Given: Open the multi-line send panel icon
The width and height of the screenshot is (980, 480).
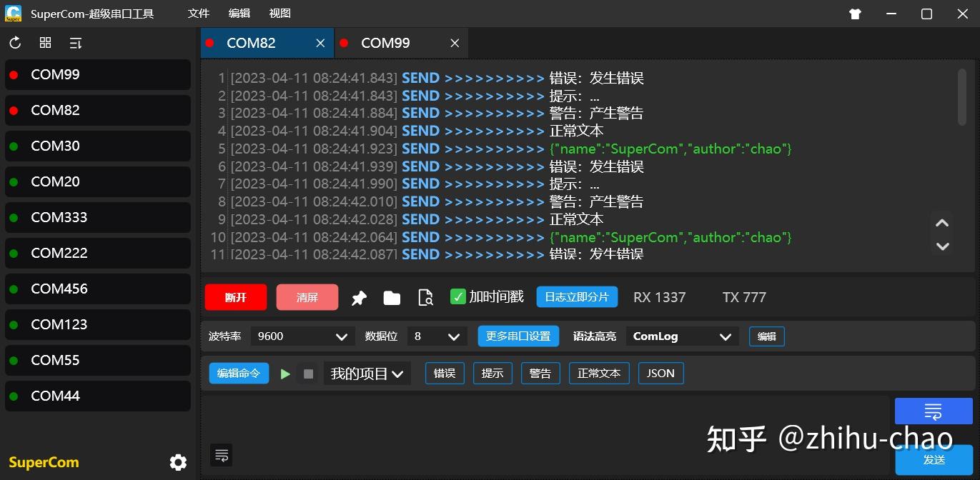Looking at the screenshot, I should click(221, 455).
